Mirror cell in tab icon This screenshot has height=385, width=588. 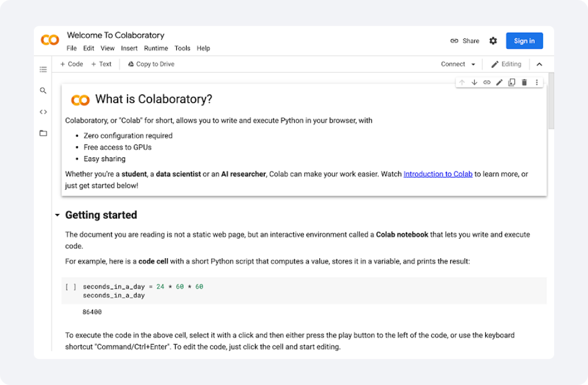coord(512,83)
